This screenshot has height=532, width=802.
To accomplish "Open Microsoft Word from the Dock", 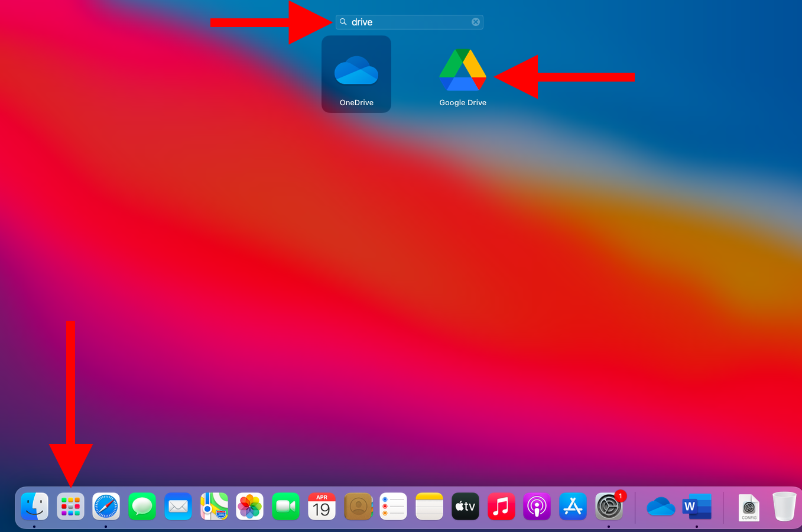I will pos(697,507).
